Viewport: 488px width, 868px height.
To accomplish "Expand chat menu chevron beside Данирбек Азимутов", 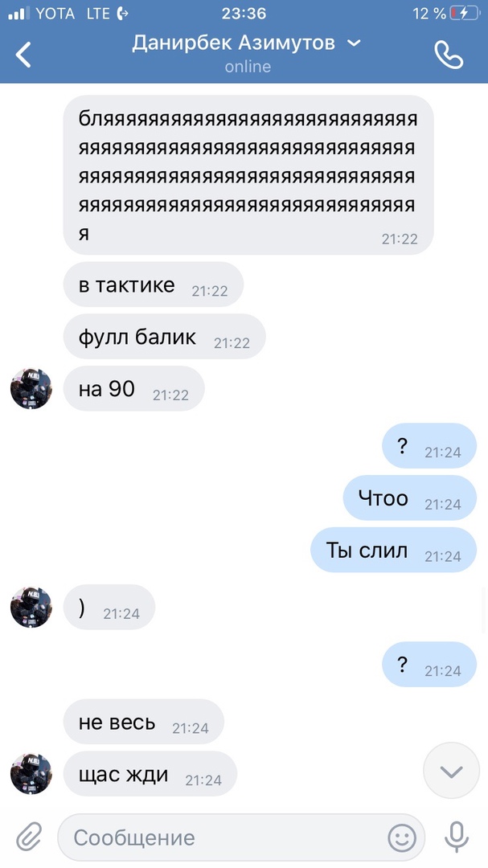I will [x=354, y=43].
